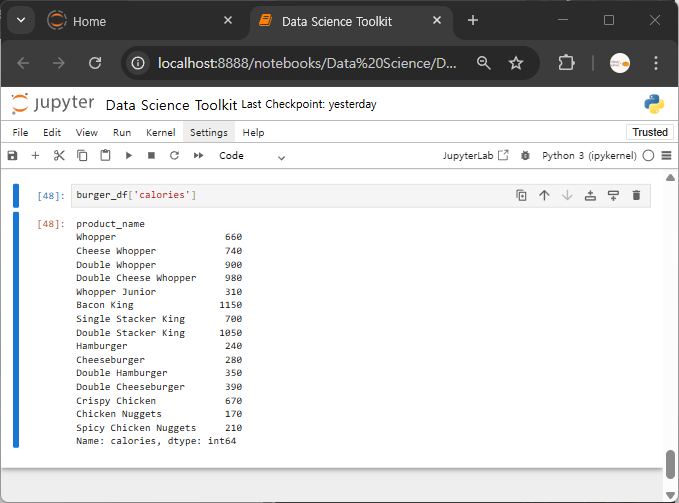Click the Trusted notebook button
Screen dimensions: 679x503
tap(650, 132)
